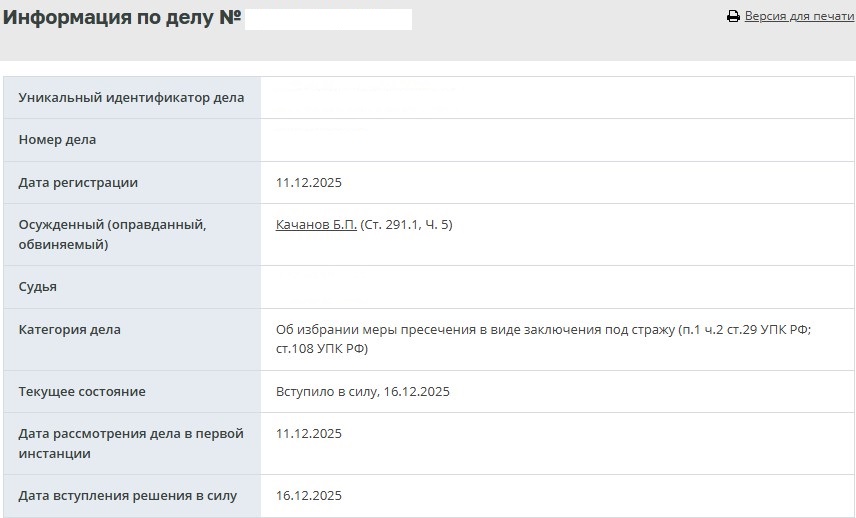Select the 'Уникальный идентификатор дела' row label
Image resolution: width=856 pixels, height=518 pixels.
click(x=131, y=98)
